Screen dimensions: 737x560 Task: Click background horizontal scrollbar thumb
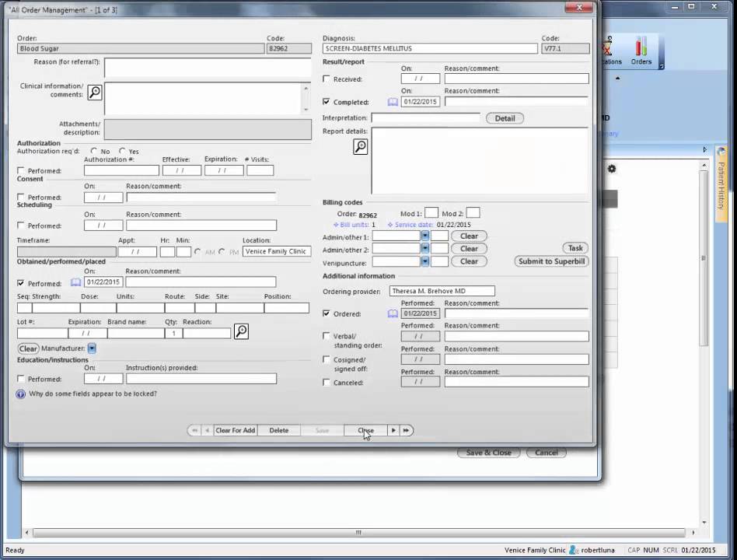[358, 532]
